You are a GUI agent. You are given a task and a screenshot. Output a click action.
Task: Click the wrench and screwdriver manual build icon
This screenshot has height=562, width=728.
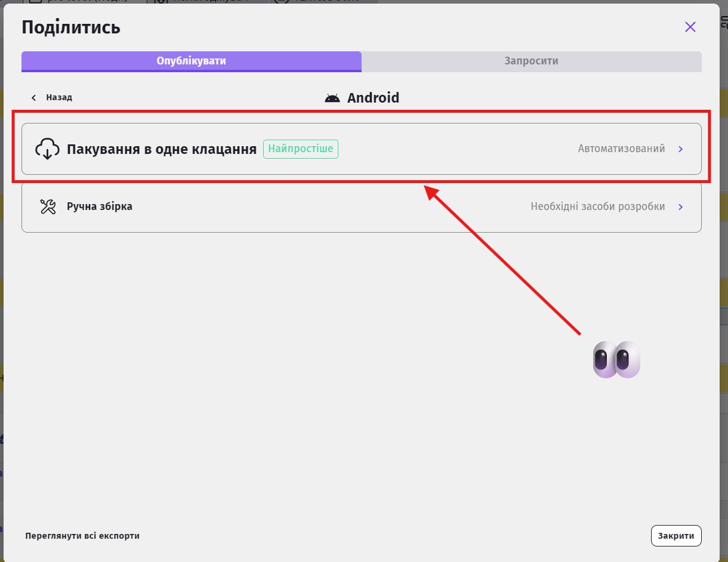48,206
